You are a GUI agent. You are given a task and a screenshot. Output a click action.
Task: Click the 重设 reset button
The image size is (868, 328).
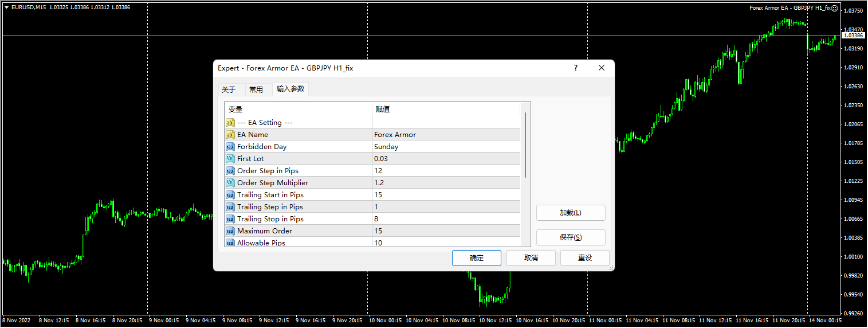click(x=585, y=258)
